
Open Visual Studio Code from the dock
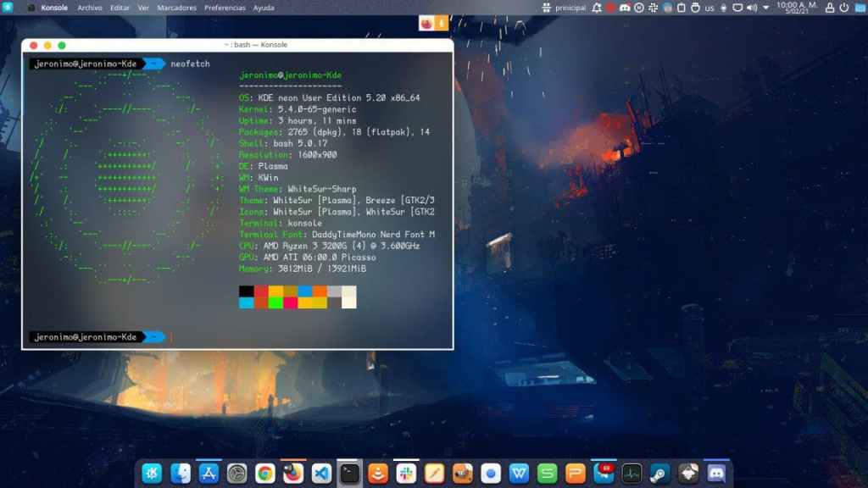(321, 473)
